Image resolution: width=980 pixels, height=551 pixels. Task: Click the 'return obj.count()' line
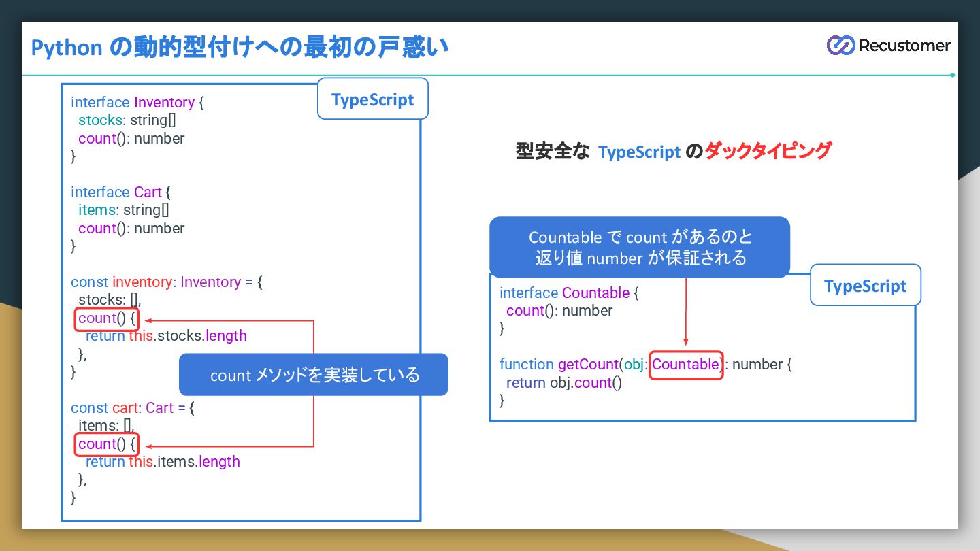564,383
